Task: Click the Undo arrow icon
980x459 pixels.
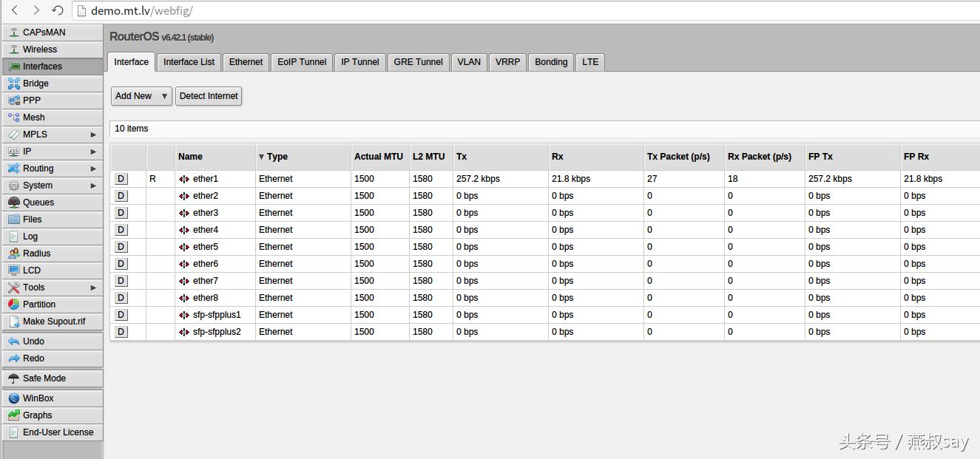Action: point(14,341)
